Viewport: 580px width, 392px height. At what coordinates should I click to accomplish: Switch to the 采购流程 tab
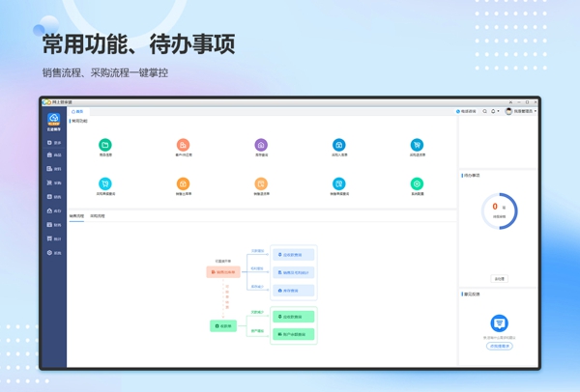pyautogui.click(x=98, y=216)
